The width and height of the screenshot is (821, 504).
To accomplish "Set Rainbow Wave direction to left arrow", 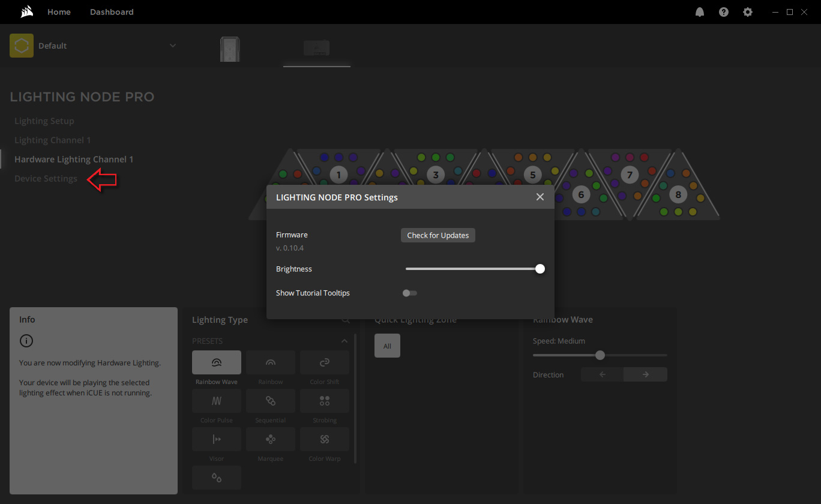I will (x=603, y=374).
